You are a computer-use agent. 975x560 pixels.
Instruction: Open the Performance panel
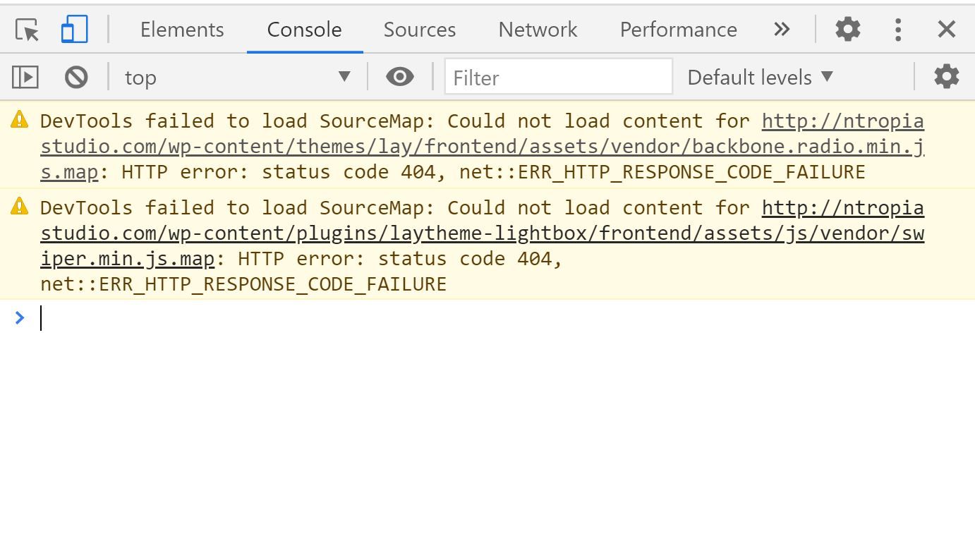point(677,30)
